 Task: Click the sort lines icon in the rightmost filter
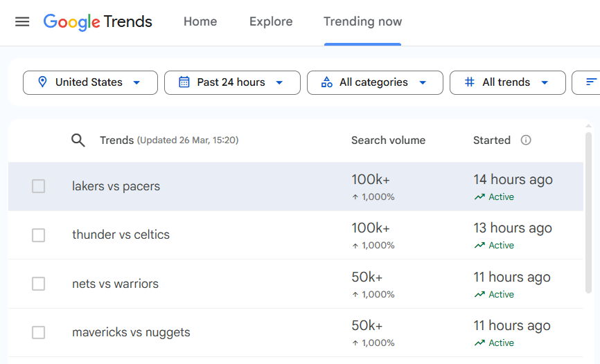coord(591,82)
